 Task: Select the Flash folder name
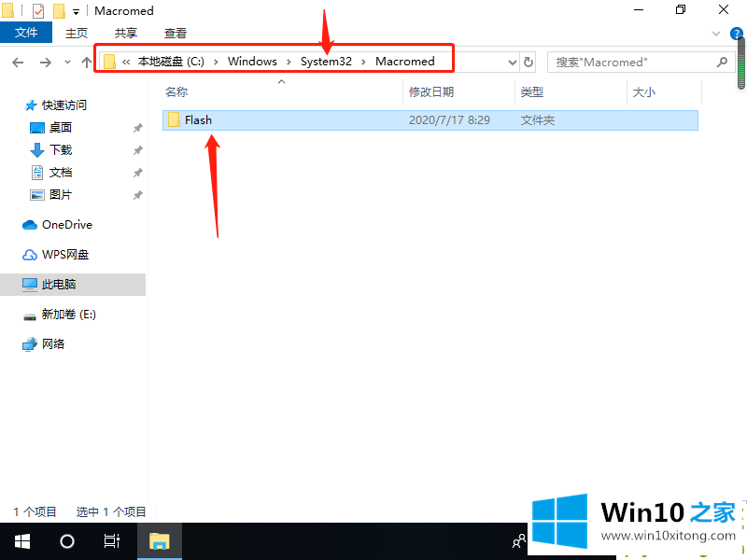(x=198, y=120)
